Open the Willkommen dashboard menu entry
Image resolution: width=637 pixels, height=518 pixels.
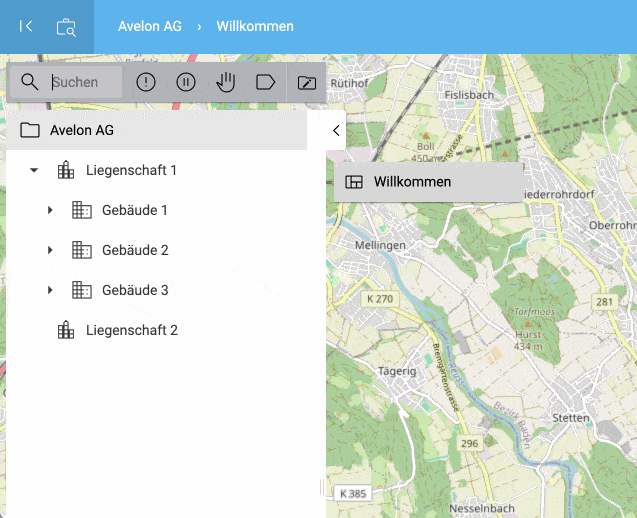coord(412,182)
